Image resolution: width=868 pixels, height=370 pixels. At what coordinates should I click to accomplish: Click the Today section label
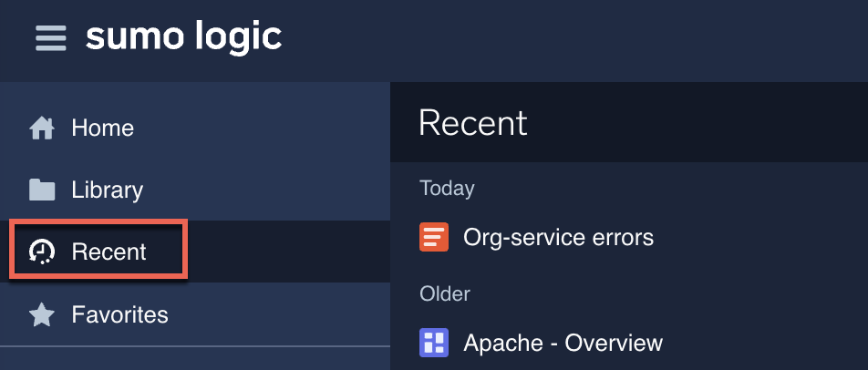pos(447,189)
